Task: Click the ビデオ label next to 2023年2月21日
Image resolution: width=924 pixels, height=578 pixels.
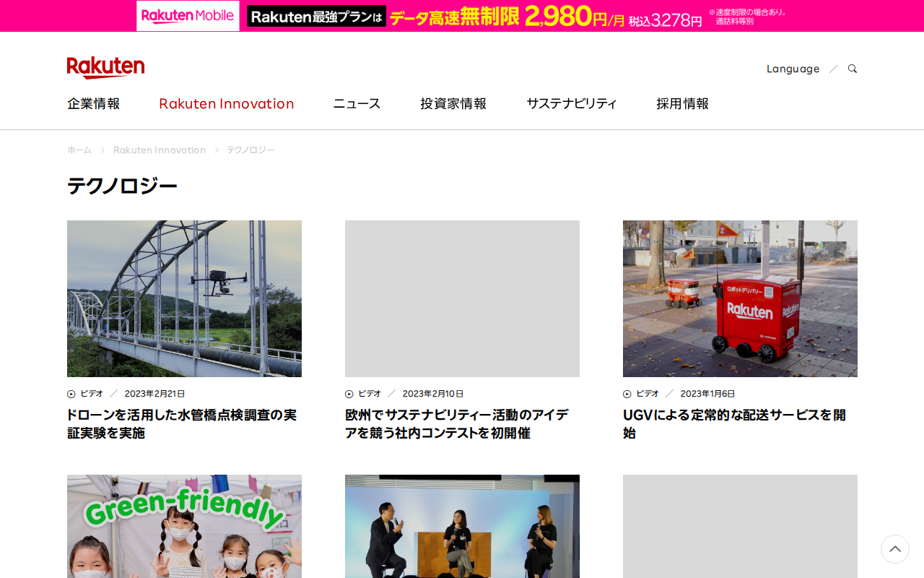Action: click(92, 394)
